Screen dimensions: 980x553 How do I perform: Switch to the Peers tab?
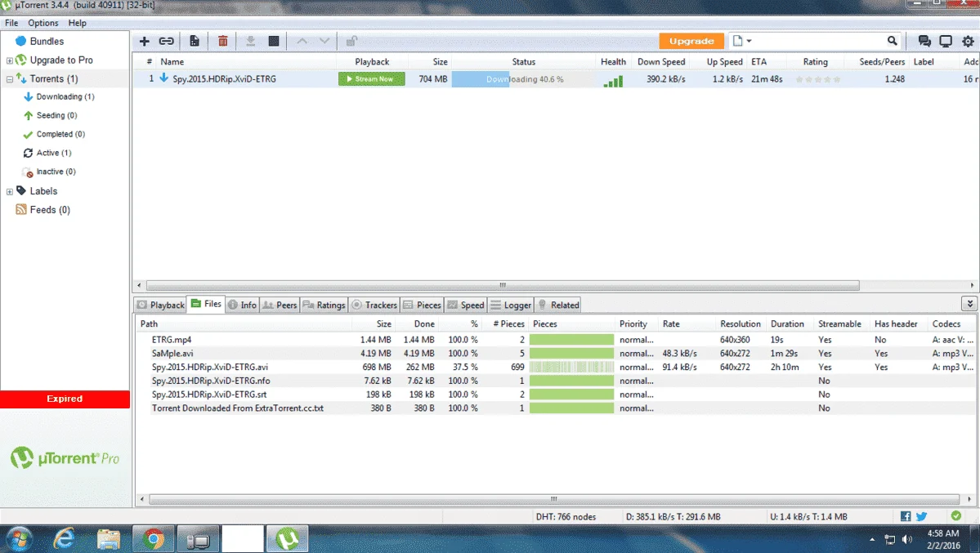click(280, 305)
